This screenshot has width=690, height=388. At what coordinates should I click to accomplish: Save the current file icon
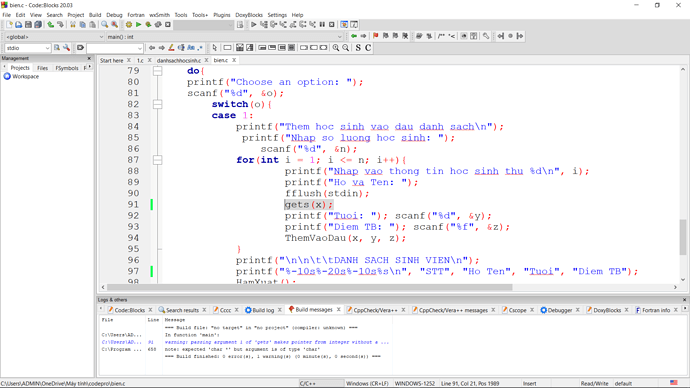tap(28, 25)
